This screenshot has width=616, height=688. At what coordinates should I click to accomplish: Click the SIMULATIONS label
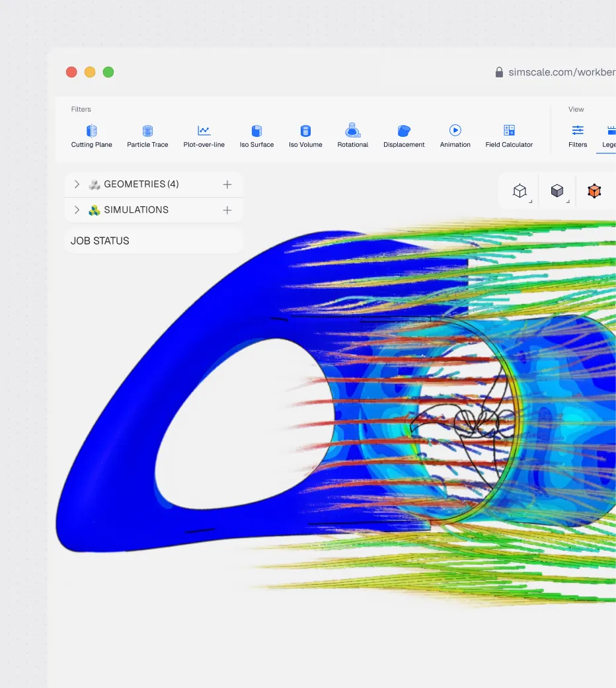click(x=136, y=210)
